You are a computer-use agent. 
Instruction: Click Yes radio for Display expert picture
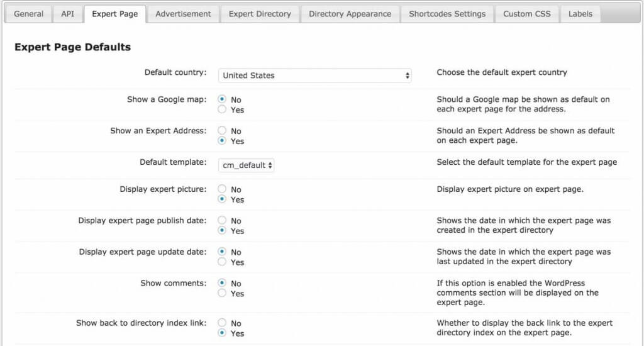coord(222,199)
